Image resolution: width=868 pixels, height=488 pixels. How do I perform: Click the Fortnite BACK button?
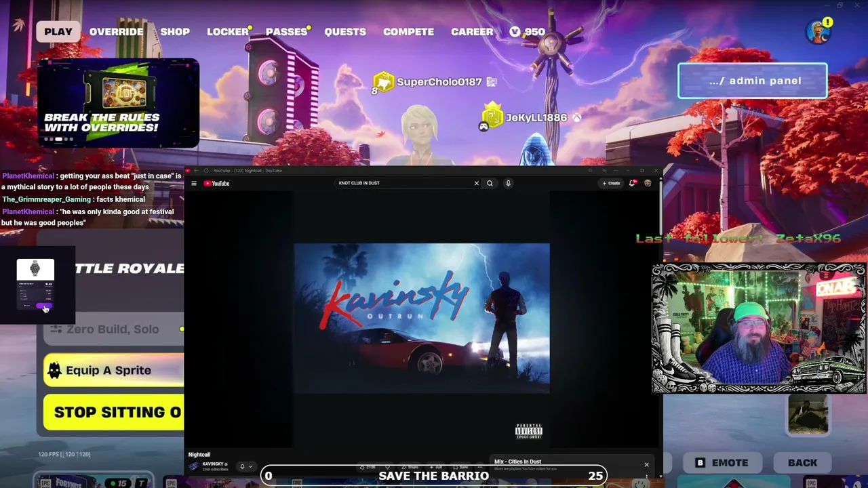802,463
